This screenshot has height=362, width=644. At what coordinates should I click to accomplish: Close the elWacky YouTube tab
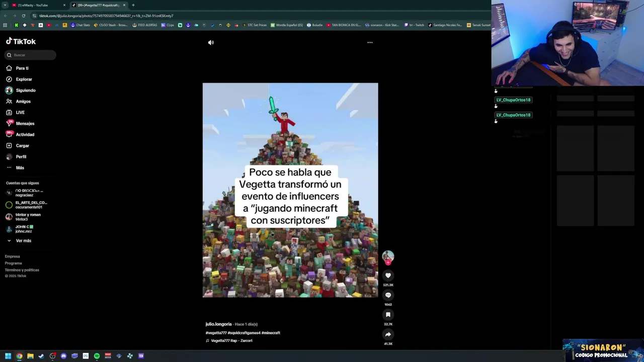click(x=64, y=5)
